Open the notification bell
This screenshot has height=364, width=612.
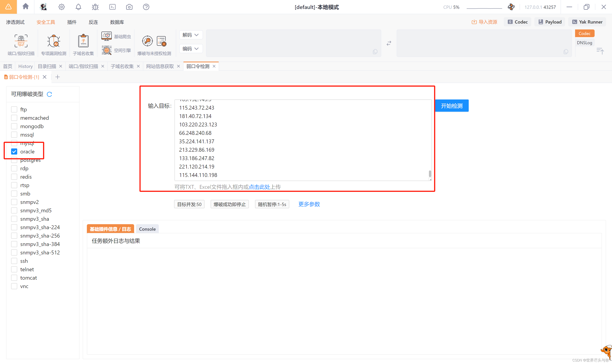78,7
